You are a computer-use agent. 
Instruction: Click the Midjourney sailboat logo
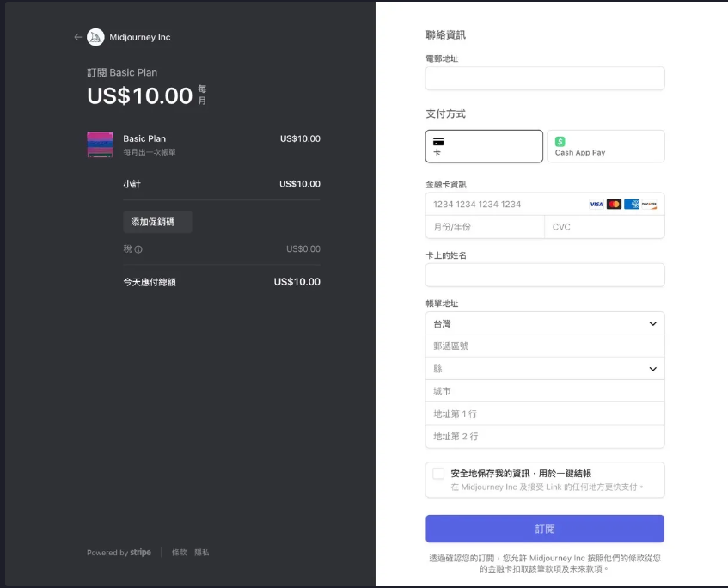click(95, 37)
